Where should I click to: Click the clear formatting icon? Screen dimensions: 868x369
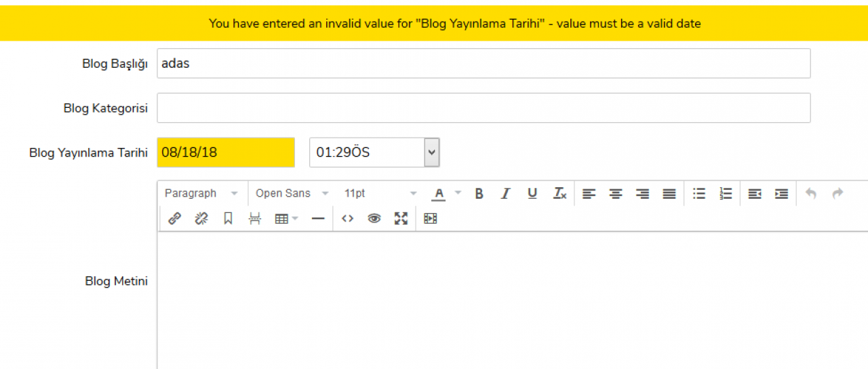click(x=559, y=194)
